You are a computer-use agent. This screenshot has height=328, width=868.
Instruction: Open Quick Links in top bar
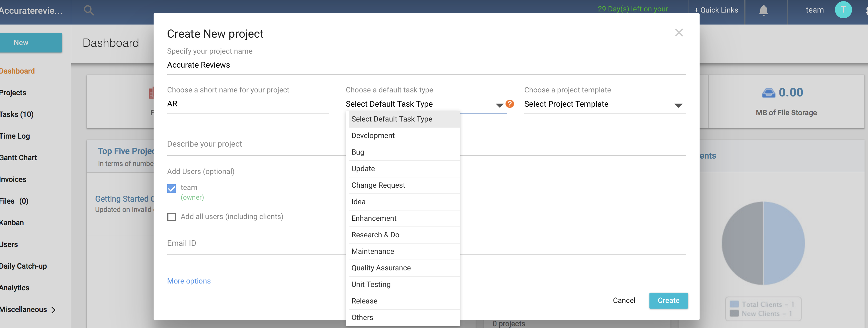coord(716,10)
